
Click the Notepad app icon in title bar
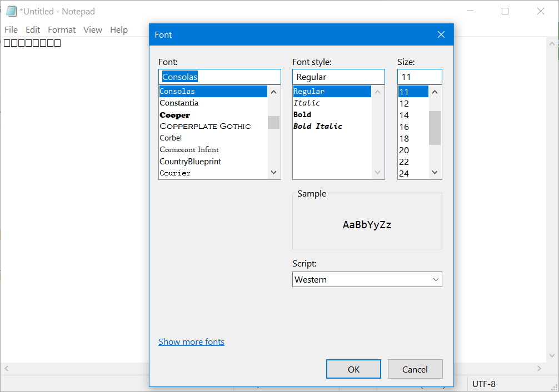pos(12,12)
